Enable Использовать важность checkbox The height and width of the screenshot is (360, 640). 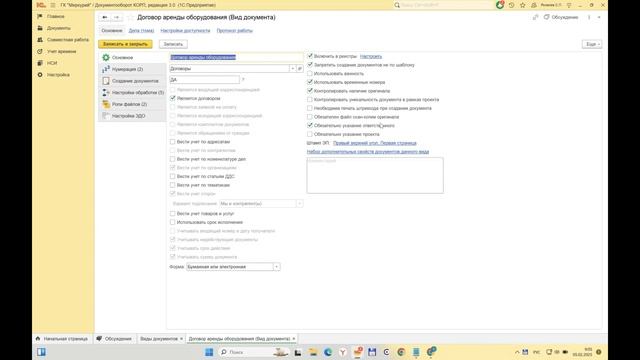[x=310, y=73]
